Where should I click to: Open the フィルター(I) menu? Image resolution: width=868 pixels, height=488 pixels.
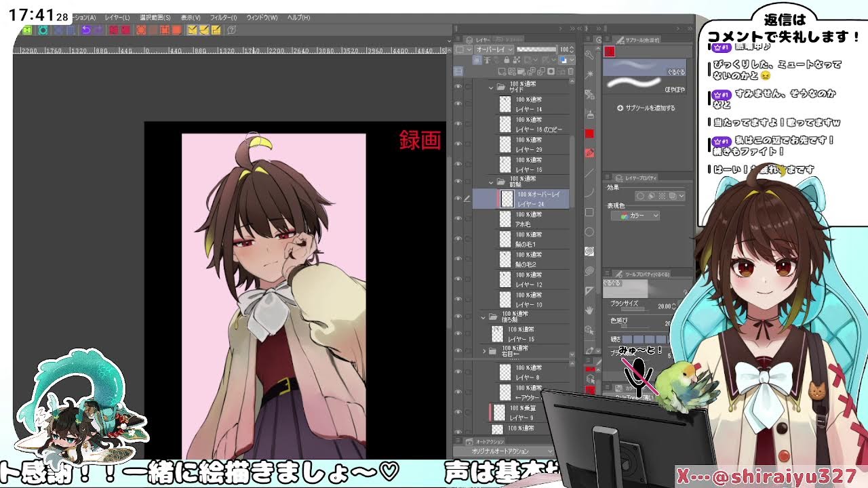coord(224,17)
